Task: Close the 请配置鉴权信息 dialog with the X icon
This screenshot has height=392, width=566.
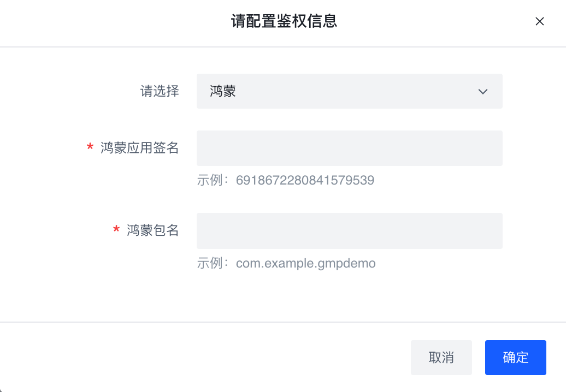Action: click(540, 22)
